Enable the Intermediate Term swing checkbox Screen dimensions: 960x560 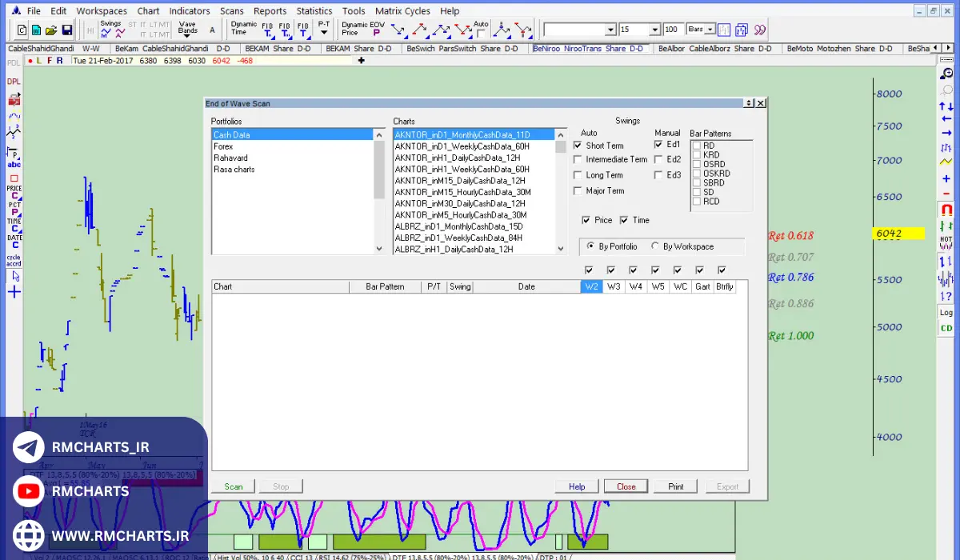pyautogui.click(x=578, y=160)
